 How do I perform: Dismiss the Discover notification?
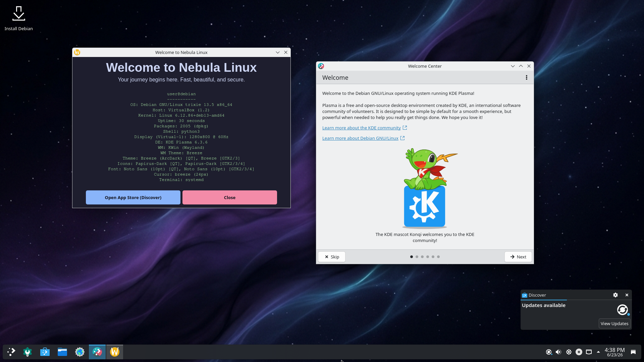coord(627,295)
